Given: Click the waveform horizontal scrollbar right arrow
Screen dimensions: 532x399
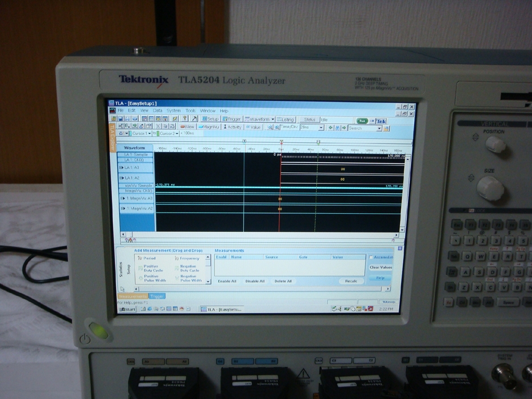Looking at the screenshot, I should click(x=396, y=235).
